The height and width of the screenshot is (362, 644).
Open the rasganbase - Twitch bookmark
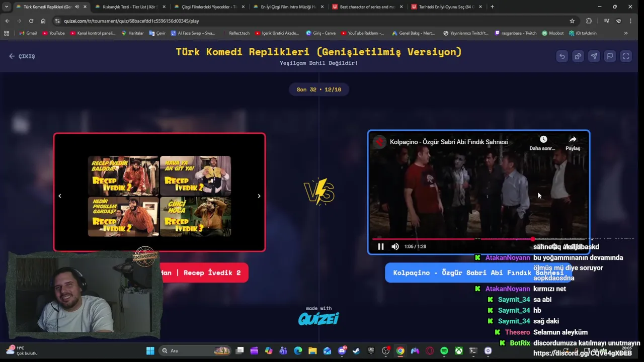click(x=516, y=33)
